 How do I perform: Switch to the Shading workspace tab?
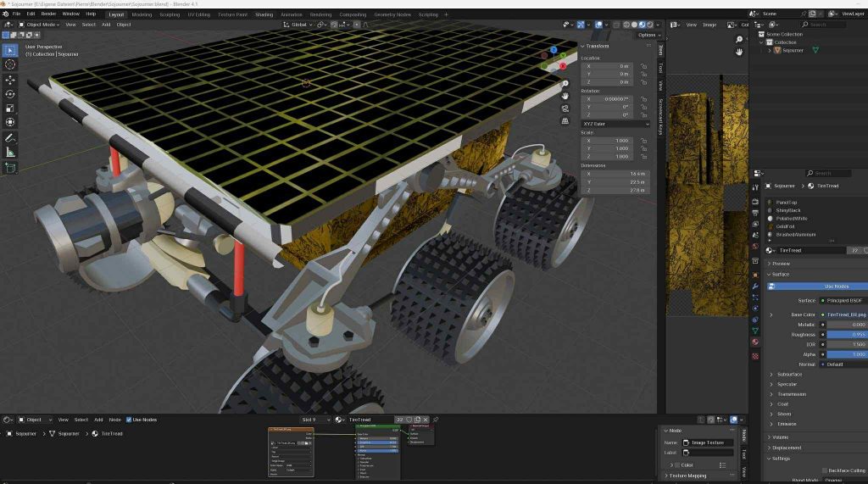264,14
